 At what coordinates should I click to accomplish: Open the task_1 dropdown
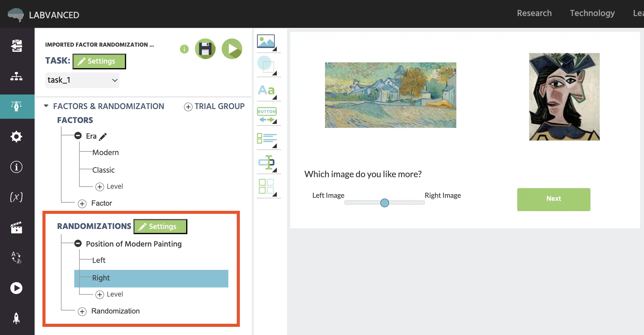(82, 80)
